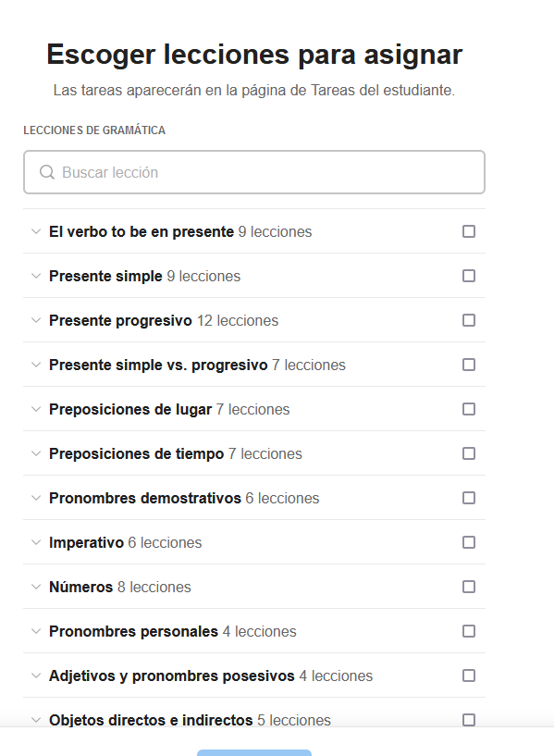Open the Números 8 lecciones group
This screenshot has width=554, height=756.
click(253, 587)
